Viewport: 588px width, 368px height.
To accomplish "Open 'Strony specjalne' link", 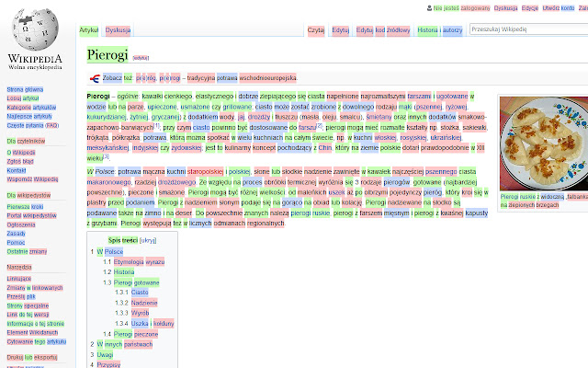I will (28, 305).
